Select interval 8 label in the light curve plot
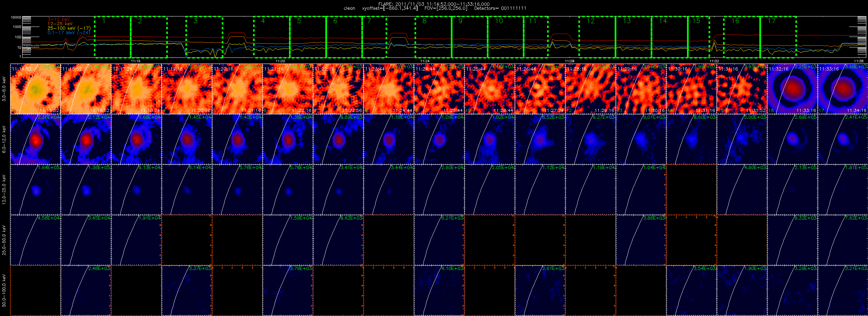The image size is (868, 316). click(424, 21)
